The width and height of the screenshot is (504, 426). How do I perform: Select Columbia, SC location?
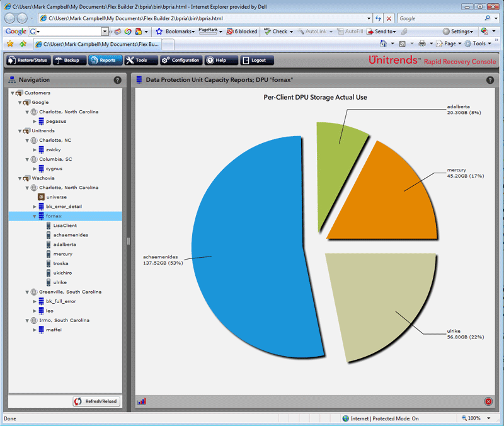[55, 159]
